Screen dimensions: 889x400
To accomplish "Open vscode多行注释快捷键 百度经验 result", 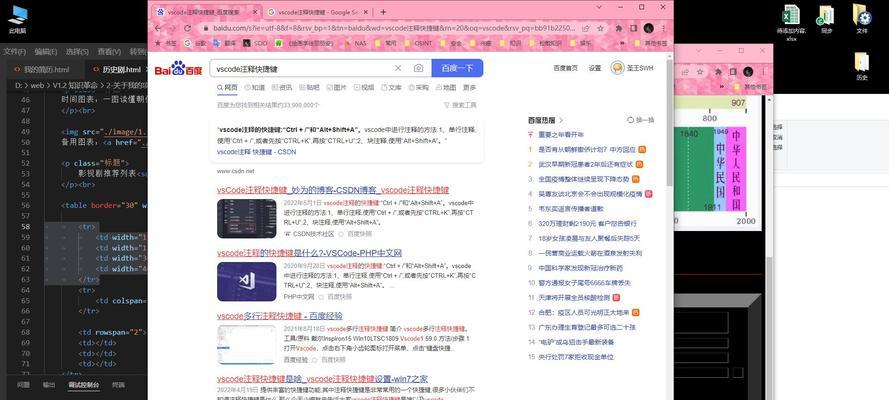I will 280,316.
